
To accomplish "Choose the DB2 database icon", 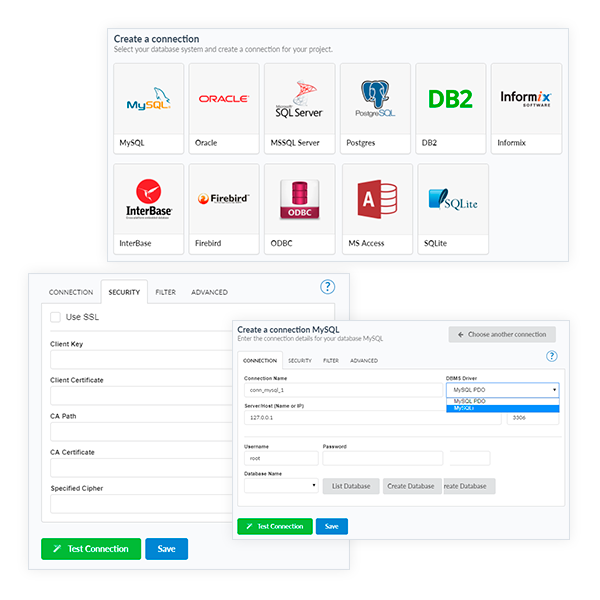I will [x=450, y=100].
